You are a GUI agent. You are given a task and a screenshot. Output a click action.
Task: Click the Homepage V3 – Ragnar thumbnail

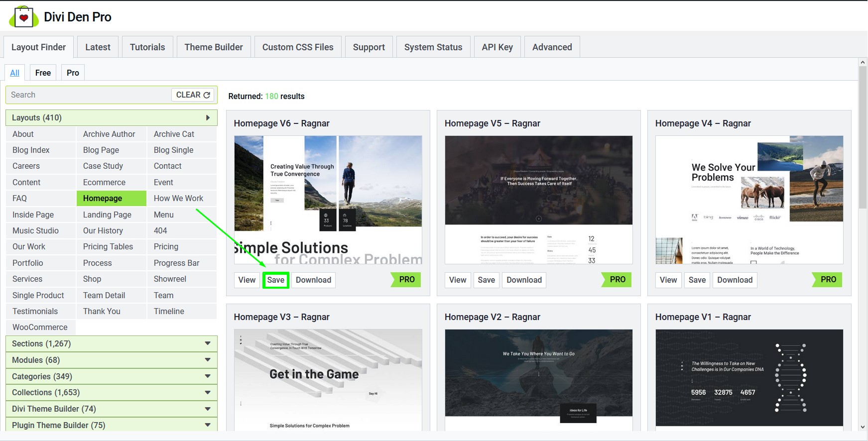(x=328, y=379)
